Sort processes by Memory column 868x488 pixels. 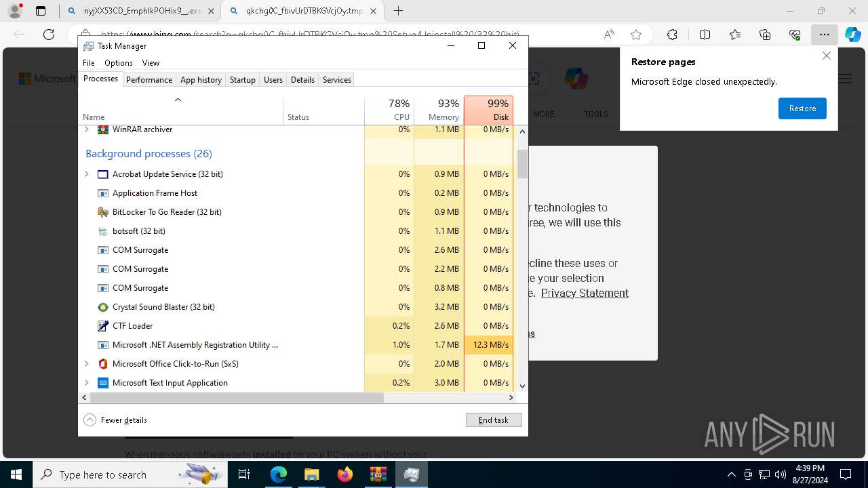point(439,110)
